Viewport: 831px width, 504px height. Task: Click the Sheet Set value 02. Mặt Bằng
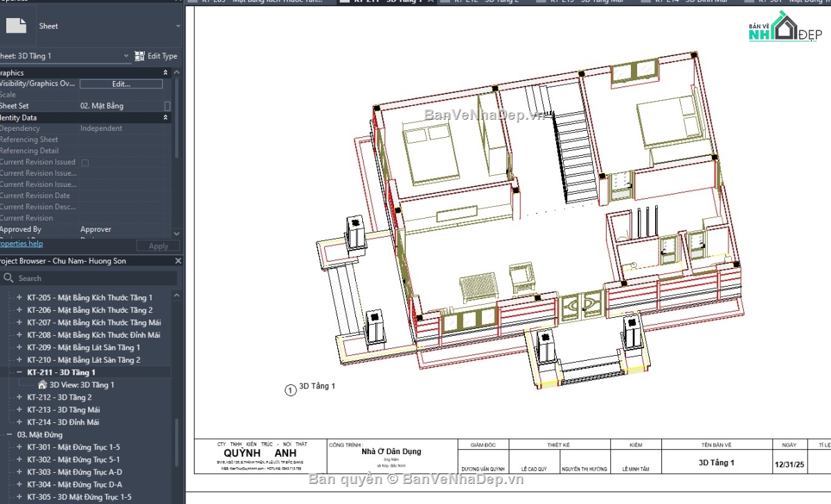point(102,106)
